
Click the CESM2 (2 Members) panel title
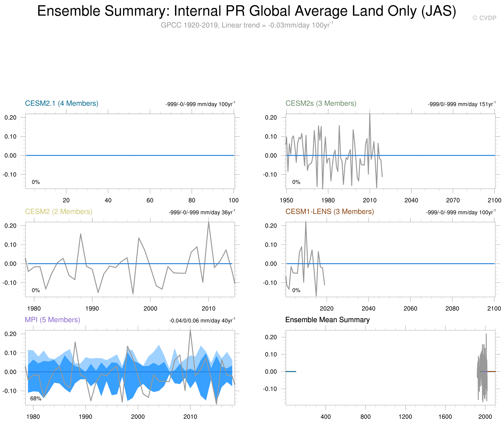[59, 212]
